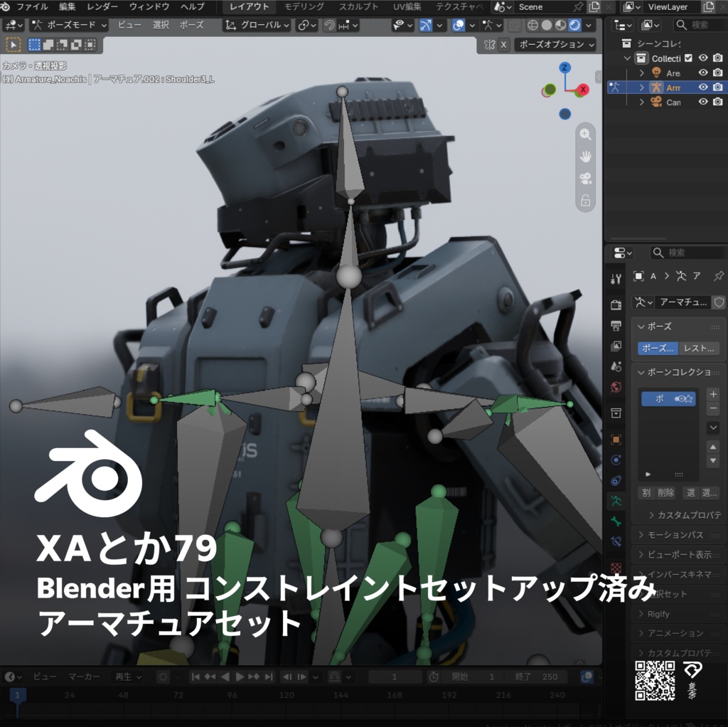Expand the Rigify panel

point(678,614)
